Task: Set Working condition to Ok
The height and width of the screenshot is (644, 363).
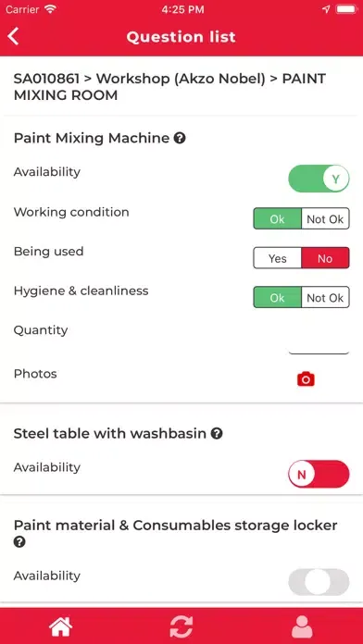Action: click(x=277, y=219)
